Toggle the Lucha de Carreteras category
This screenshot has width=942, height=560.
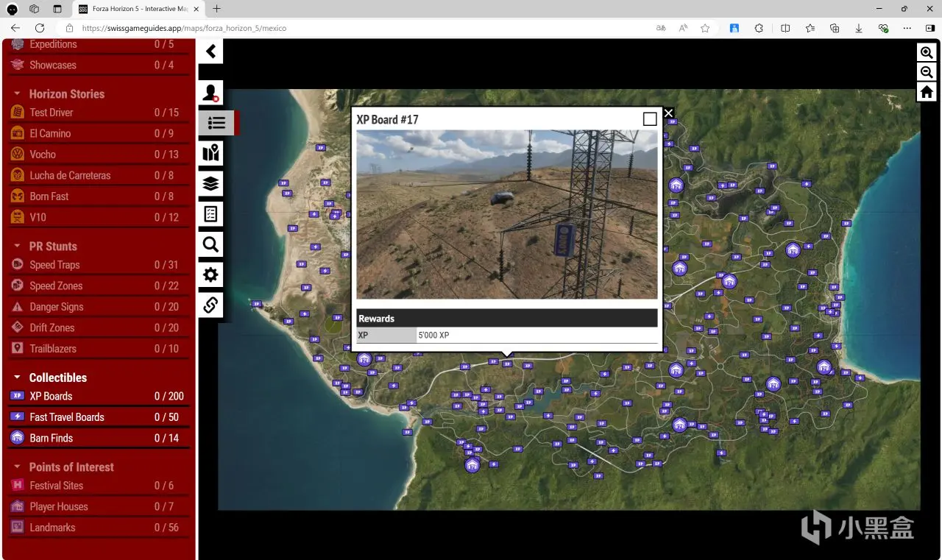click(x=99, y=175)
